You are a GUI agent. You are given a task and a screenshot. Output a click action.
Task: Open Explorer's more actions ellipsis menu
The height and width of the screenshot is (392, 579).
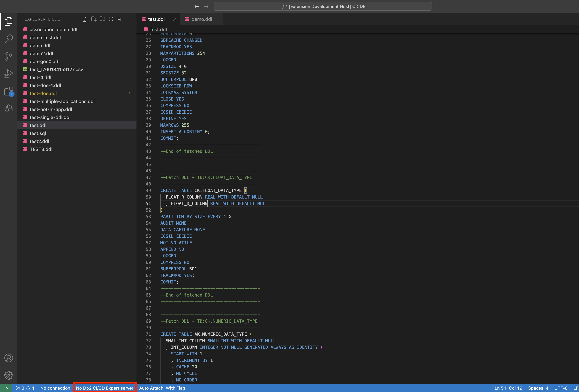point(129,19)
